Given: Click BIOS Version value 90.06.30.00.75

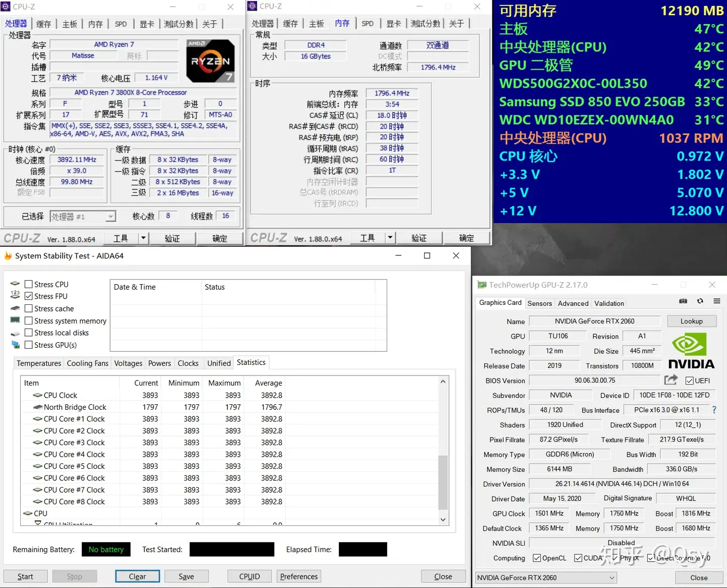Looking at the screenshot, I should pyautogui.click(x=595, y=380).
